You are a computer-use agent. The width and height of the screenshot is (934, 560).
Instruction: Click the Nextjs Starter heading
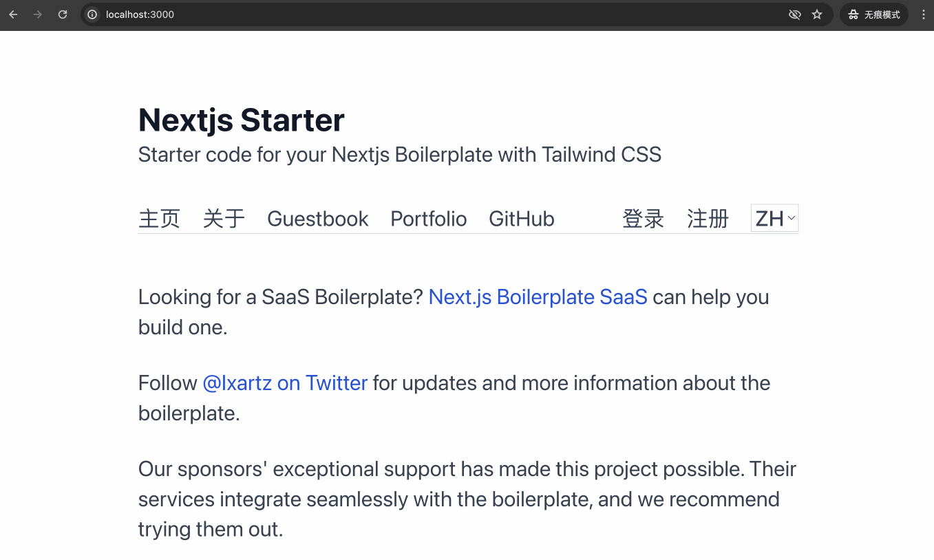click(242, 120)
